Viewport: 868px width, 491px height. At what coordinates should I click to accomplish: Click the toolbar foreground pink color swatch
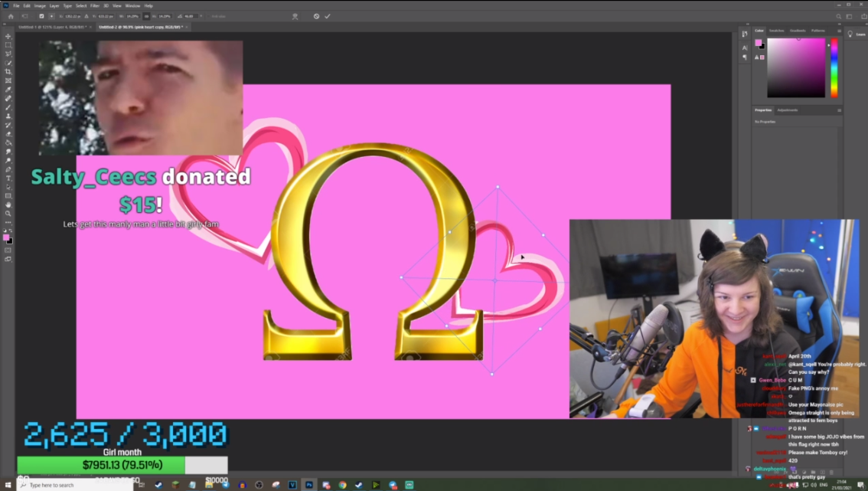point(6,237)
